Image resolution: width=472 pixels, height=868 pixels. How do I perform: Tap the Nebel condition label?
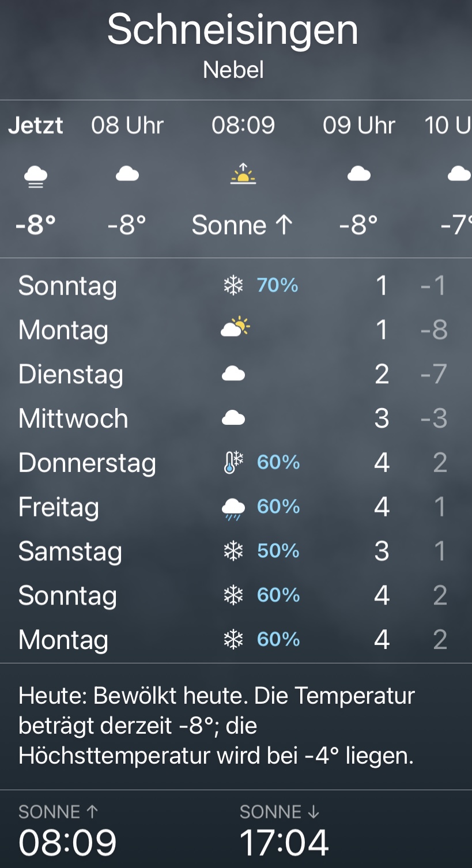[233, 70]
